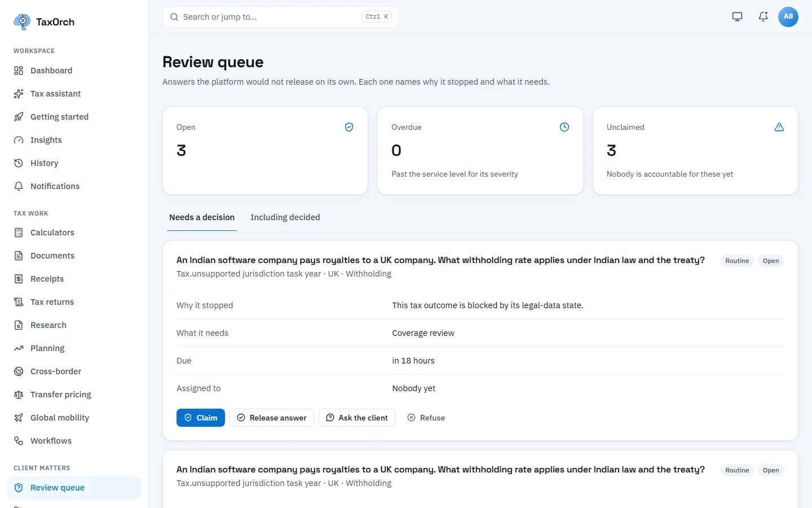
Task: Click Ask the client button
Action: 357,418
